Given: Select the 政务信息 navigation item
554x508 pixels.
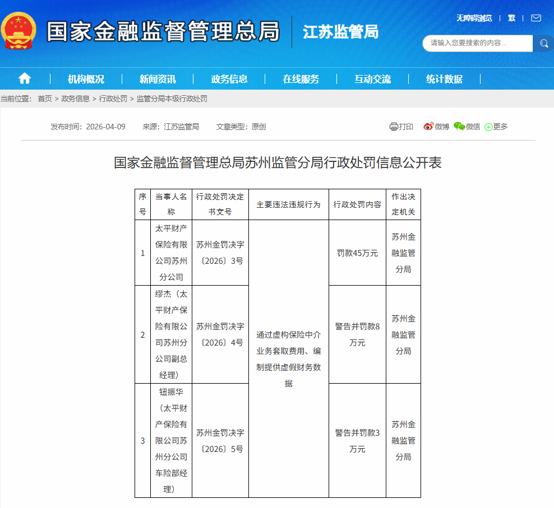Looking at the screenshot, I should [229, 79].
